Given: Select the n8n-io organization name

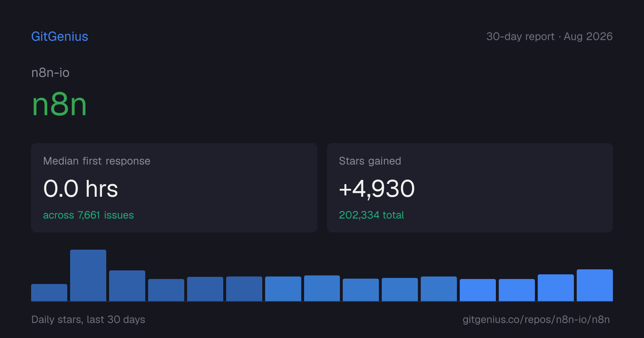Looking at the screenshot, I should [50, 73].
